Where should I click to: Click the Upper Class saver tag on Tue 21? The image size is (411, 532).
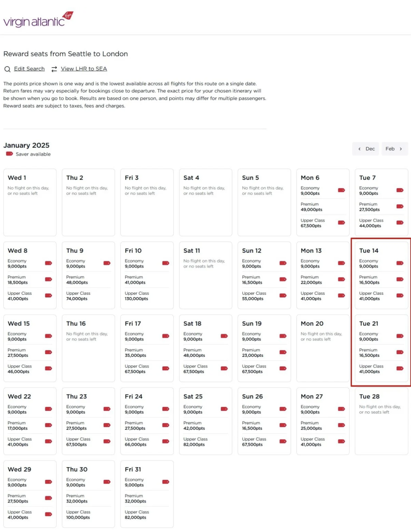[x=400, y=368]
